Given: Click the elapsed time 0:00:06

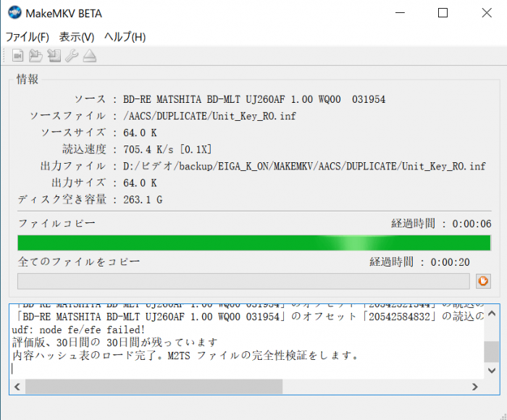Looking at the screenshot, I should tap(472, 224).
